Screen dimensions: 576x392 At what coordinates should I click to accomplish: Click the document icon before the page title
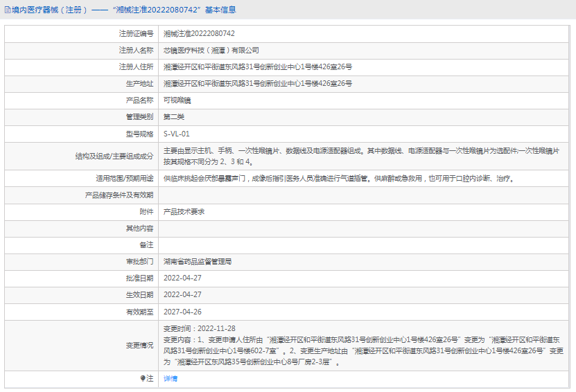8,10
